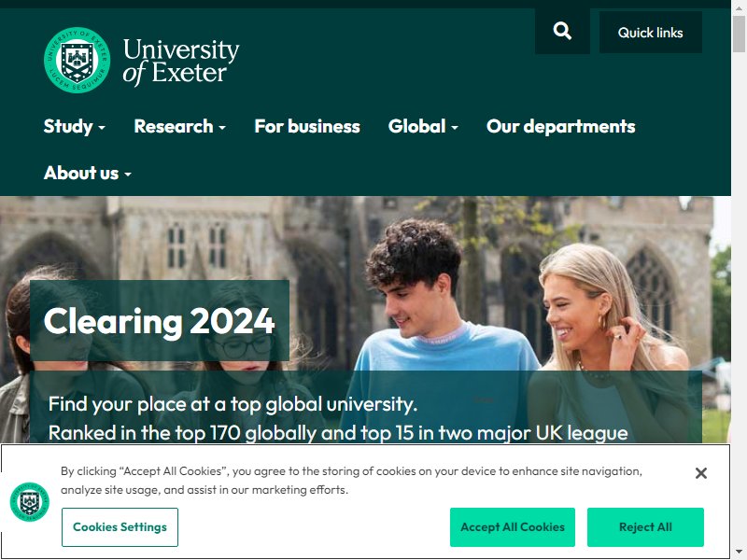
Task: Expand the Research dropdown menu
Action: coord(179,127)
